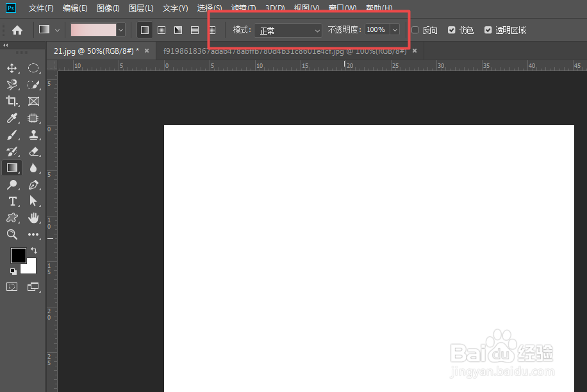
Task: Select the History Brush tool
Action: [x=12, y=152]
